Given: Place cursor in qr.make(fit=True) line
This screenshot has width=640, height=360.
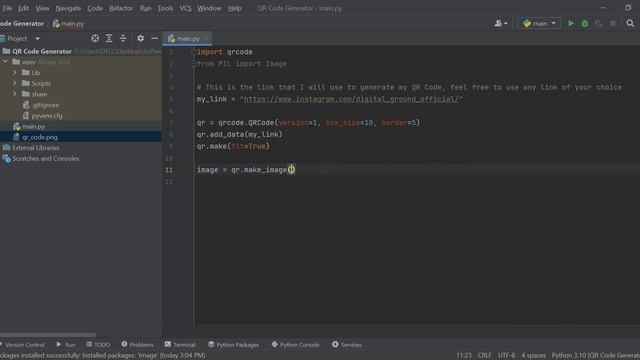Looking at the screenshot, I should click(233, 146).
